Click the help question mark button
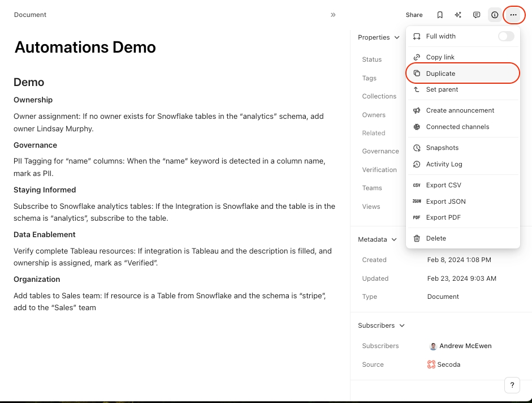 coord(512,385)
